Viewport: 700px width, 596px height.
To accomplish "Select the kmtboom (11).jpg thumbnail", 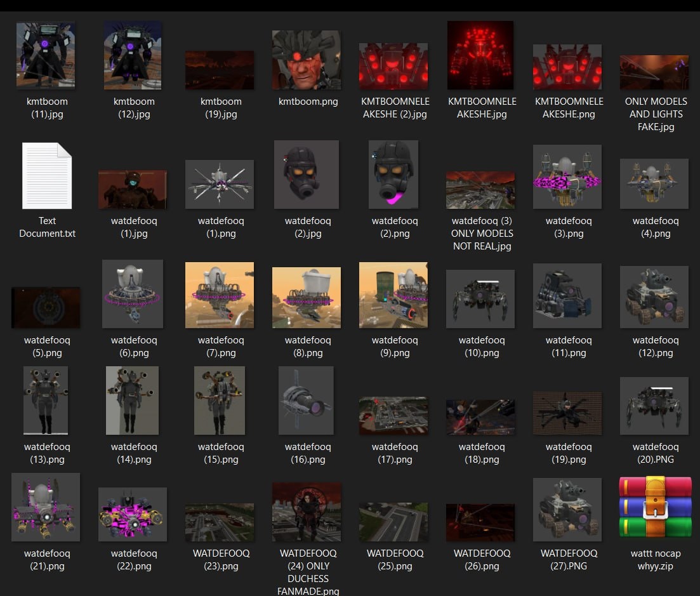I will [46, 55].
